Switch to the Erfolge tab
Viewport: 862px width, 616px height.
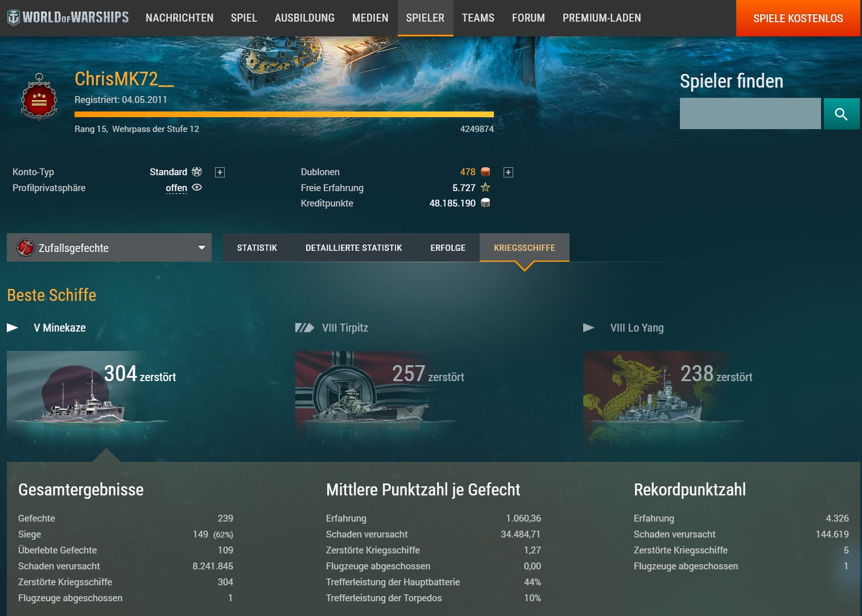click(x=448, y=247)
